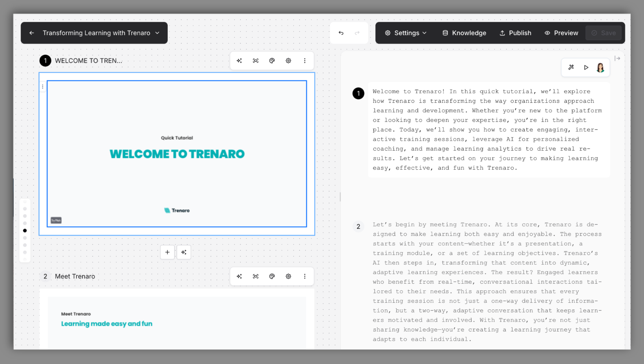Undo the last change
This screenshot has height=364, width=644.
pos(341,33)
